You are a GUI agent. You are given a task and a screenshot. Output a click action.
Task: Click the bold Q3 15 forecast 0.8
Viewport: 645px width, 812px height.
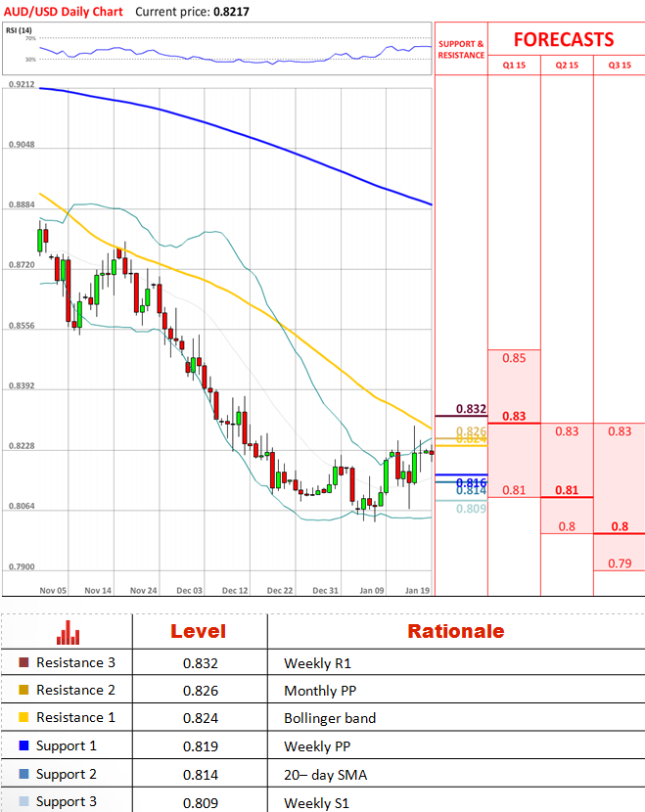click(x=620, y=526)
